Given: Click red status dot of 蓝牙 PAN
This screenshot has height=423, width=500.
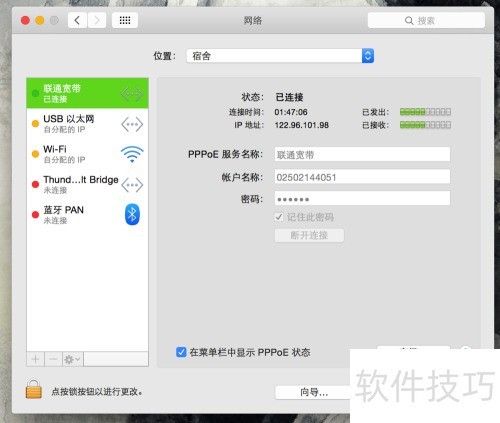Looking at the screenshot, I should pyautogui.click(x=35, y=215).
